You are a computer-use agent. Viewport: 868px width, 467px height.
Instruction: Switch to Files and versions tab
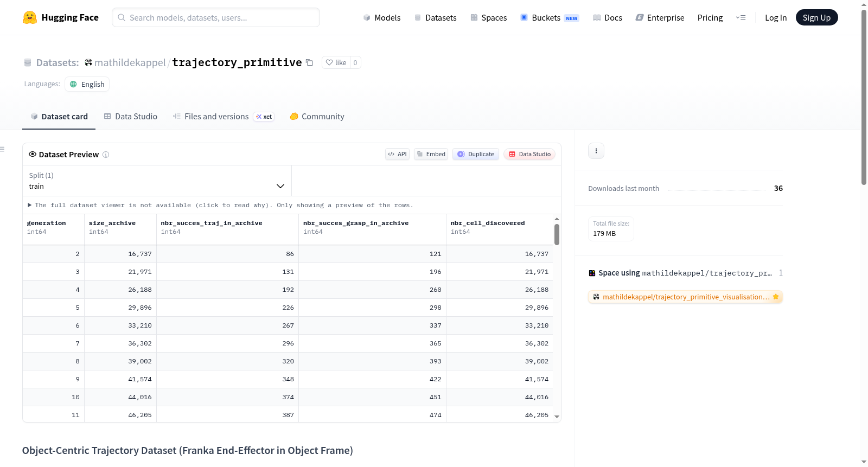click(224, 117)
